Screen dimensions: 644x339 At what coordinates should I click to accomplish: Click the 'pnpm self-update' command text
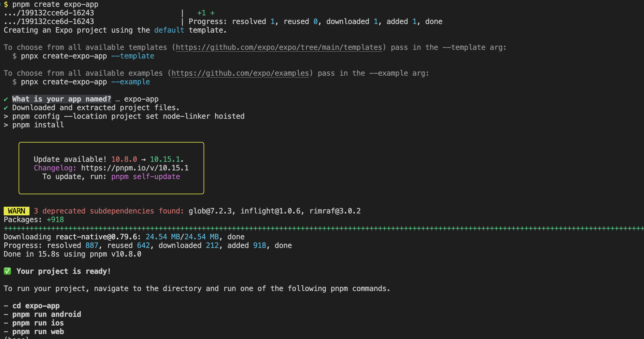tap(146, 177)
